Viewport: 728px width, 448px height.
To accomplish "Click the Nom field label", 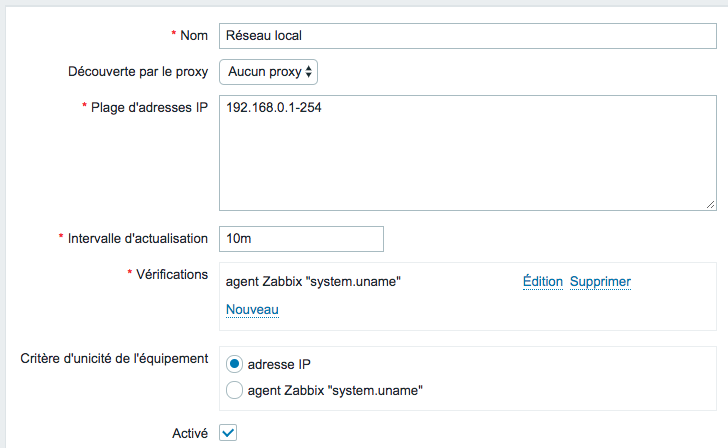I will click(194, 36).
